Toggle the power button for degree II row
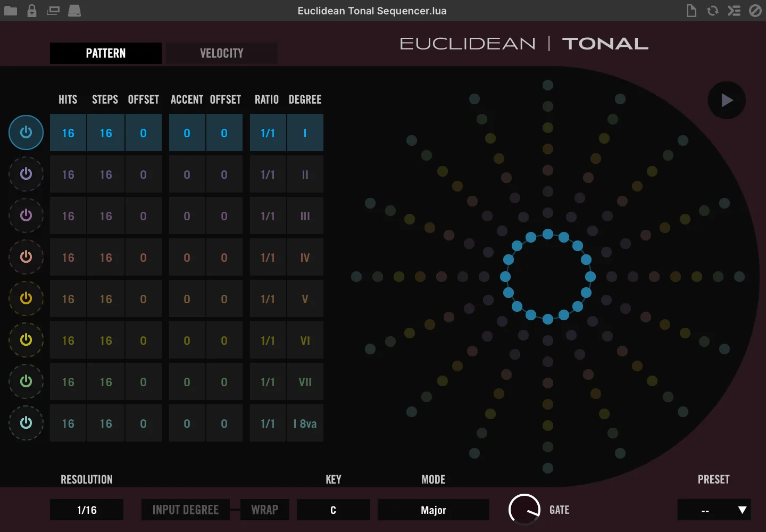Screen dimensions: 766x532 pos(26,174)
